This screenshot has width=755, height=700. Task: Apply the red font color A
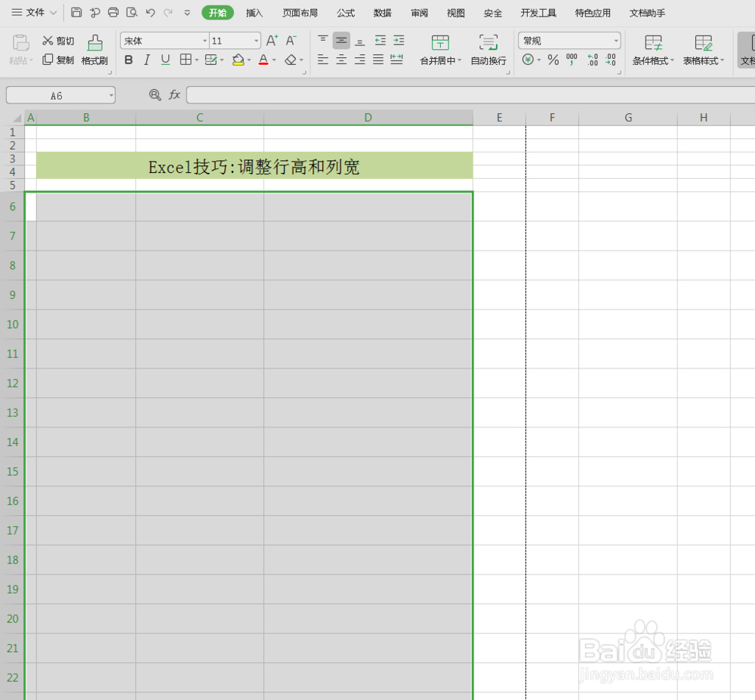(263, 60)
